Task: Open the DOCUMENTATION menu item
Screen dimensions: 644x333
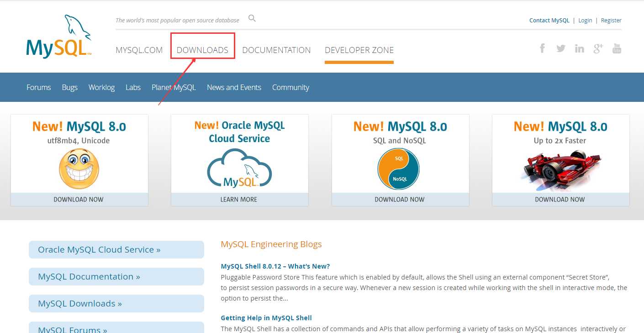Action: [x=276, y=50]
